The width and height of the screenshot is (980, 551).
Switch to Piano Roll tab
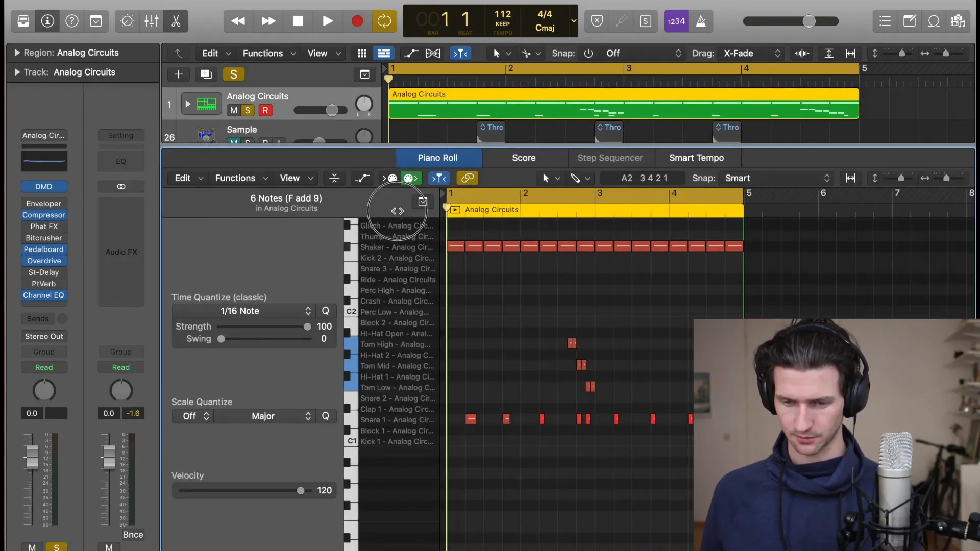tap(437, 158)
